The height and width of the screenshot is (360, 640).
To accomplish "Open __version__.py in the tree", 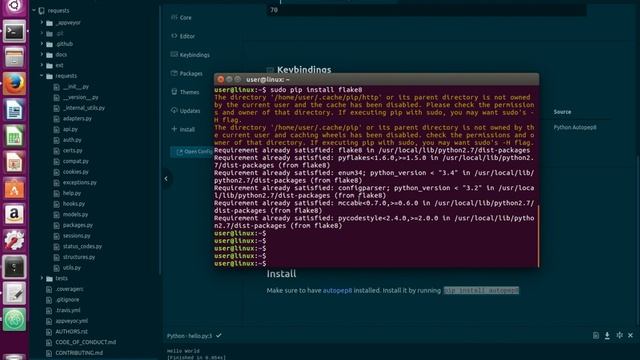I will (80, 97).
